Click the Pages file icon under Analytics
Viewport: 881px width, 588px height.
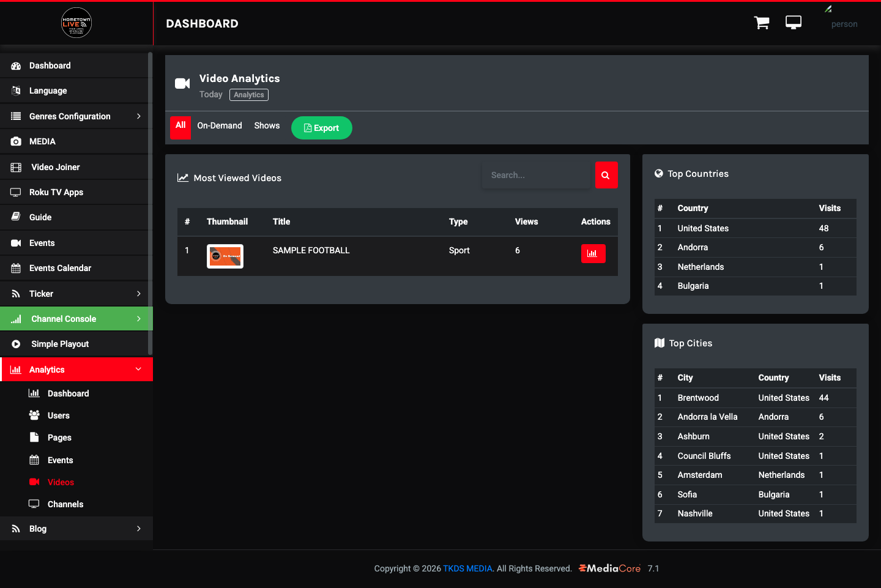pyautogui.click(x=34, y=437)
